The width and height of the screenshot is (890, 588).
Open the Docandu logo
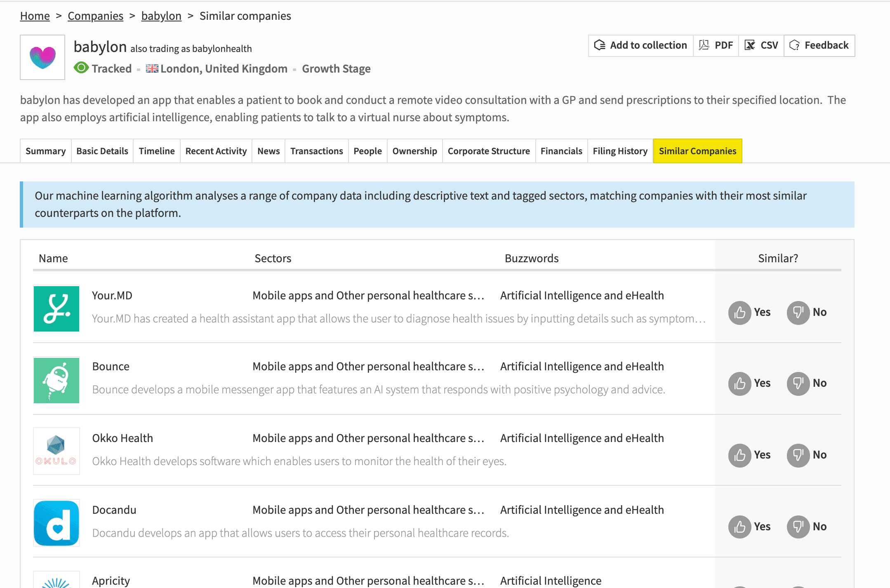point(57,523)
